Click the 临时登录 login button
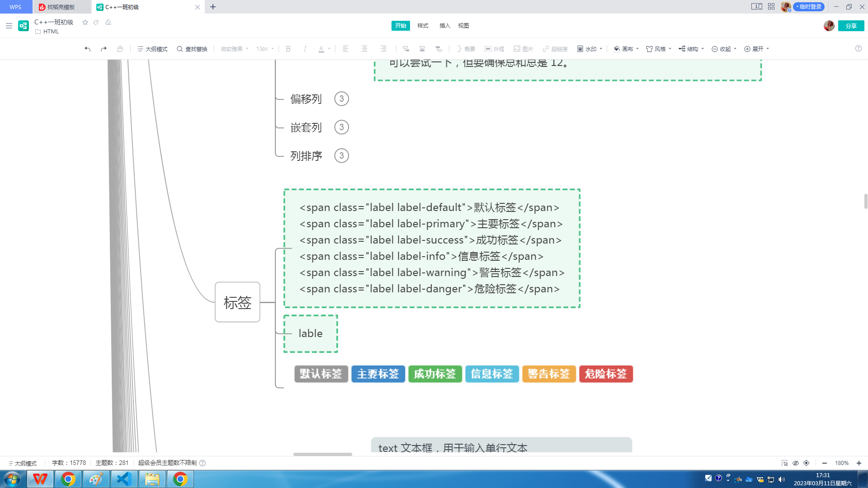The height and width of the screenshot is (488, 868). (x=809, y=7)
